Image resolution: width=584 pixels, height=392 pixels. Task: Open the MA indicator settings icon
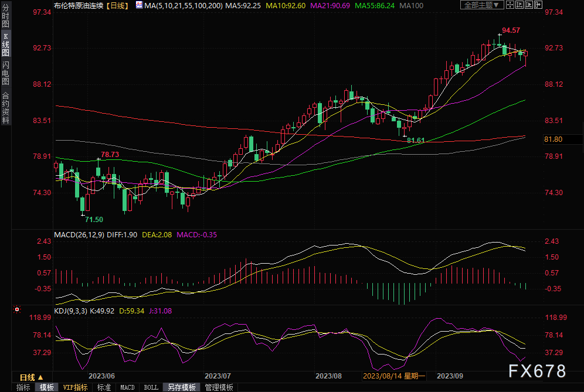pos(139,5)
